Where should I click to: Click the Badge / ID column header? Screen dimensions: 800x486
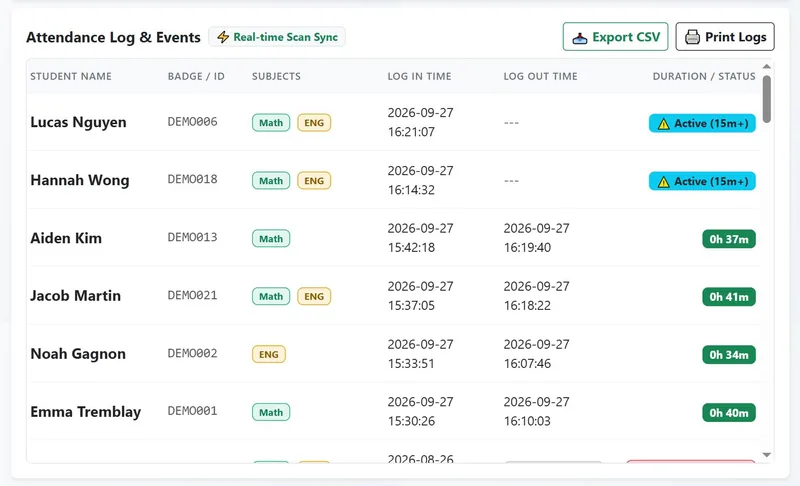[196, 76]
